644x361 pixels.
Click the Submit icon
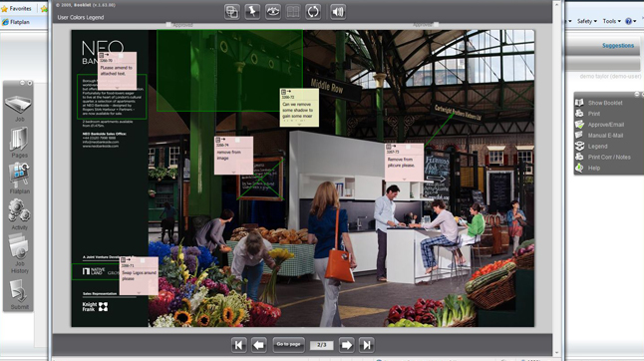19,294
